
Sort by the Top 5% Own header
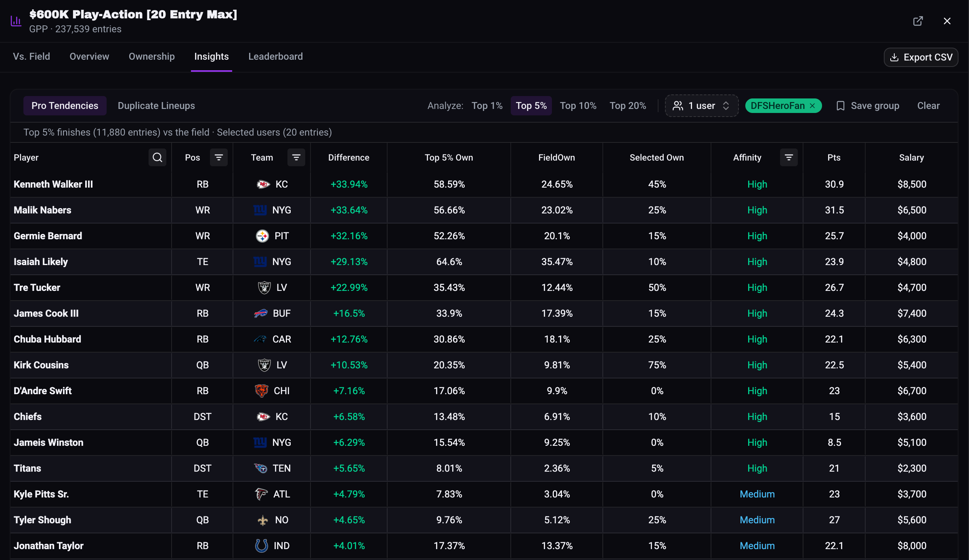449,157
